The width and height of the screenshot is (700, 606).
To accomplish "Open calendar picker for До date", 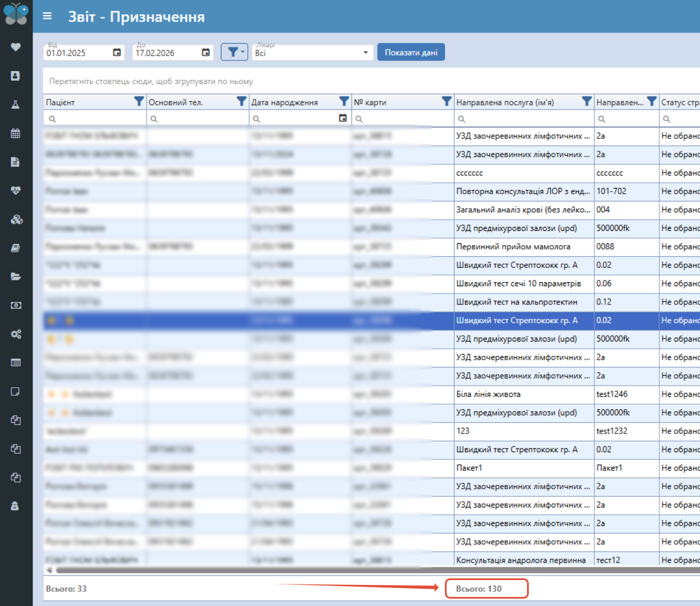I will coord(206,52).
